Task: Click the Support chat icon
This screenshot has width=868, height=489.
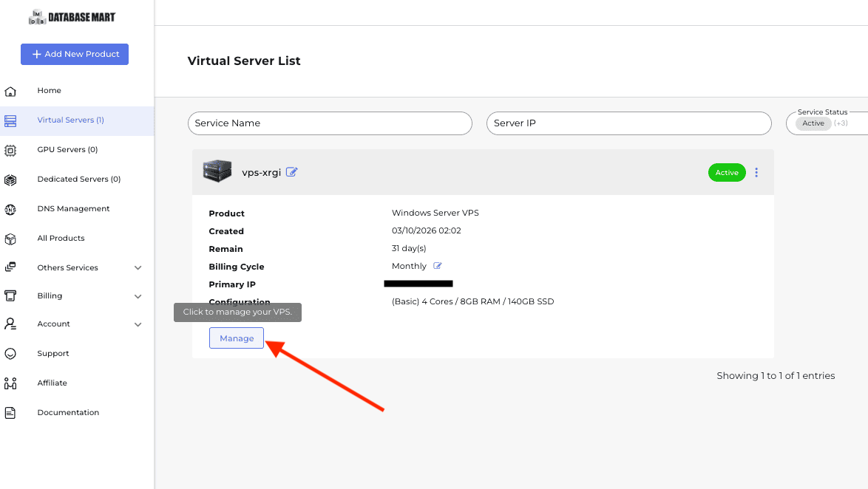Action: coord(10,354)
